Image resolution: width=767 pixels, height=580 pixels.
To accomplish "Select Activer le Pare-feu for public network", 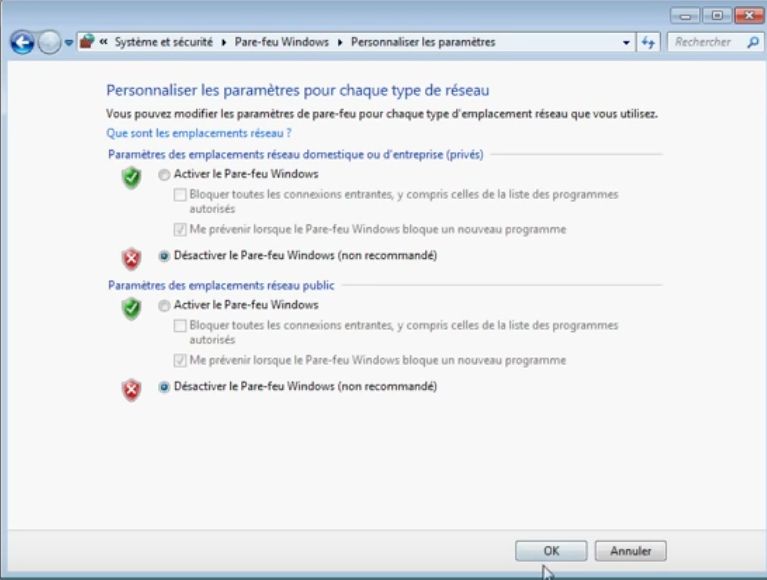I will 164,306.
